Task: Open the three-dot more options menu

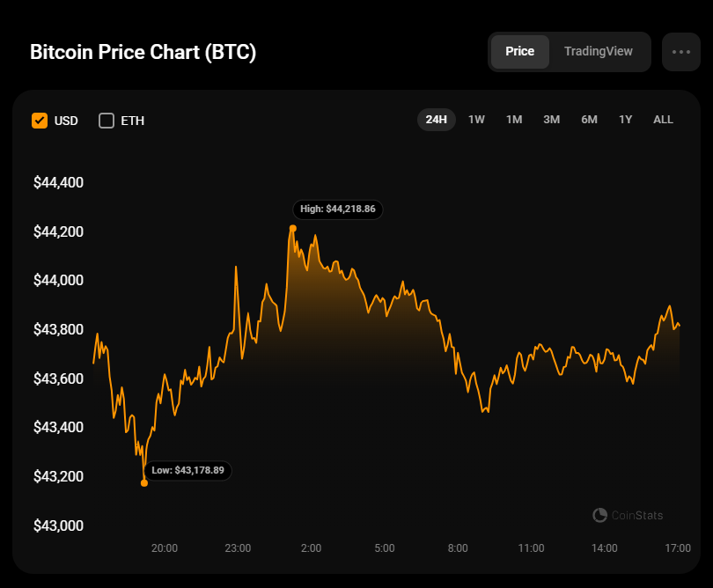Action: (680, 52)
